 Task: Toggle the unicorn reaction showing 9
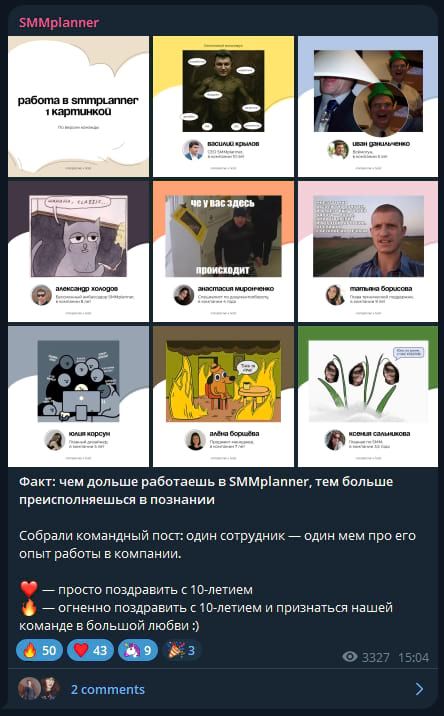[x=138, y=650]
